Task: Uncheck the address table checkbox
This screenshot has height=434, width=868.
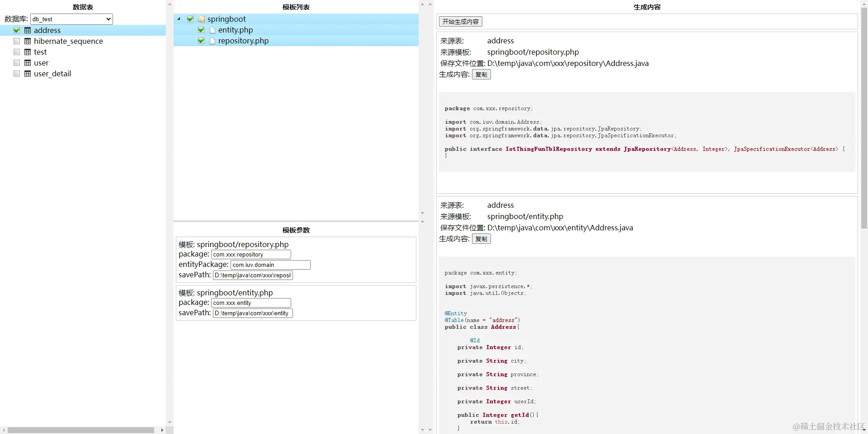Action: [17, 30]
